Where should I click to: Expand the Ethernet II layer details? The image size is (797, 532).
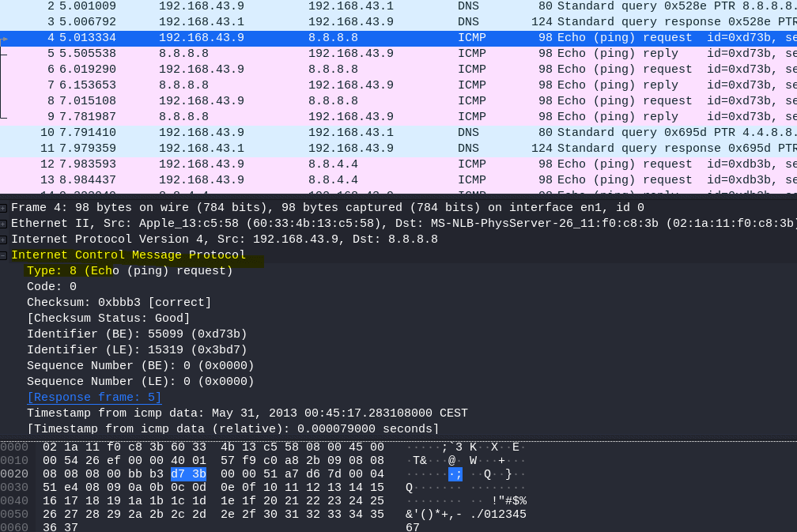pos(3,224)
